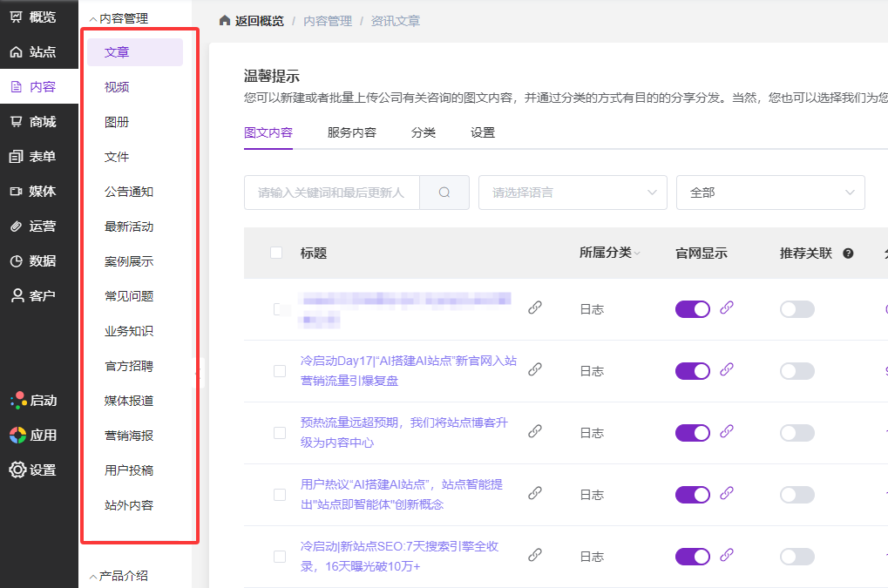Click link icon after 新站点SEO title

tap(535, 555)
